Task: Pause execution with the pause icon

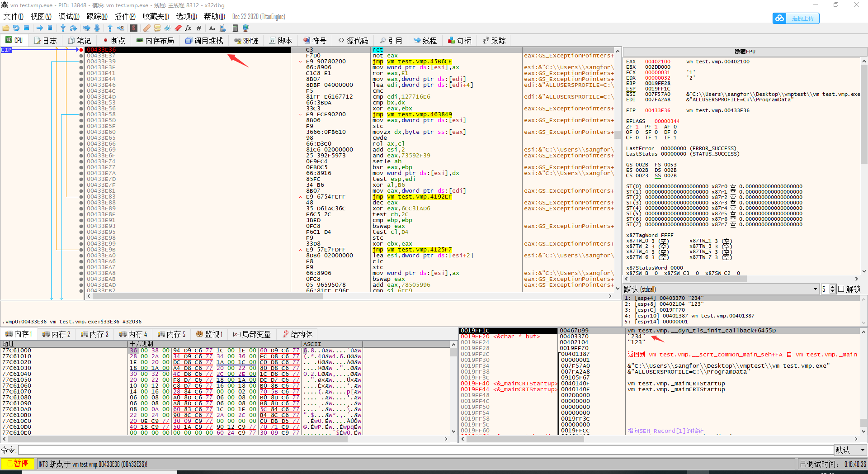Action: pos(50,28)
